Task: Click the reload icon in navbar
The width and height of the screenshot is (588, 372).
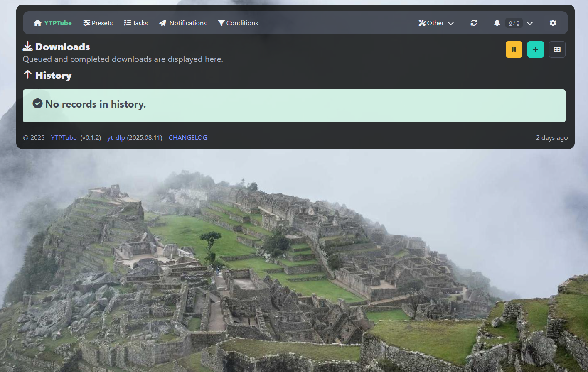Action: pyautogui.click(x=474, y=23)
